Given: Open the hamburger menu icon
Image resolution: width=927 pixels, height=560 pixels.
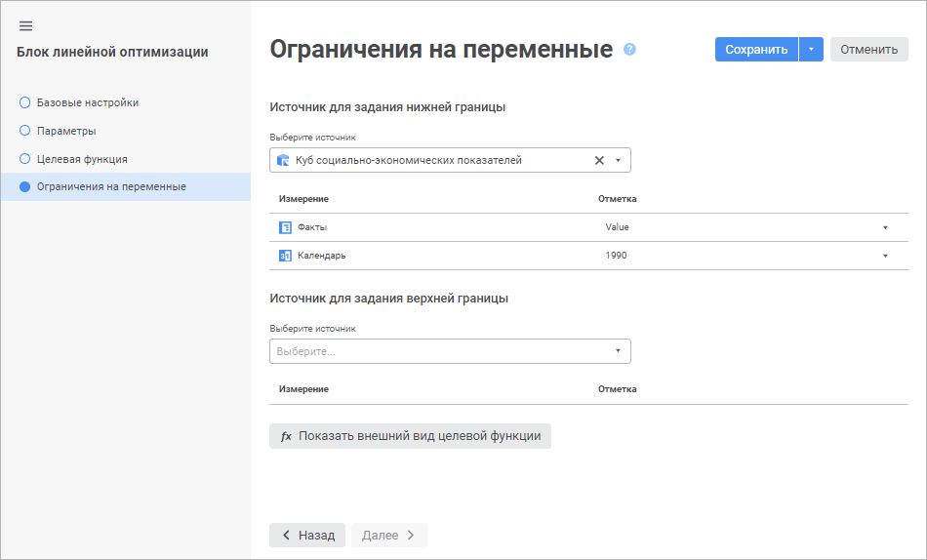Looking at the screenshot, I should (26, 26).
